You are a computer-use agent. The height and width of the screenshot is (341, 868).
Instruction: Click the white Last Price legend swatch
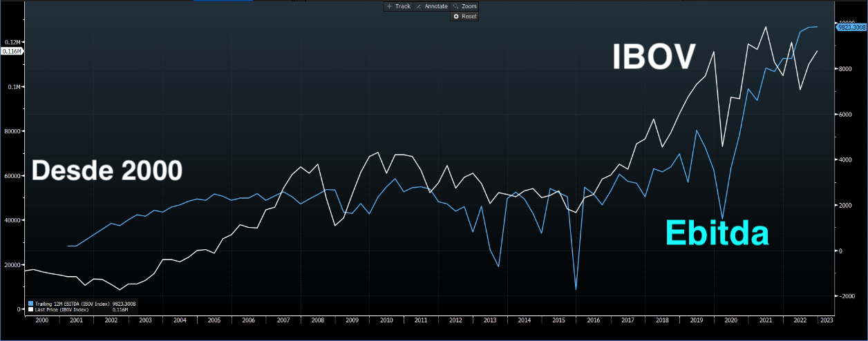[30, 310]
